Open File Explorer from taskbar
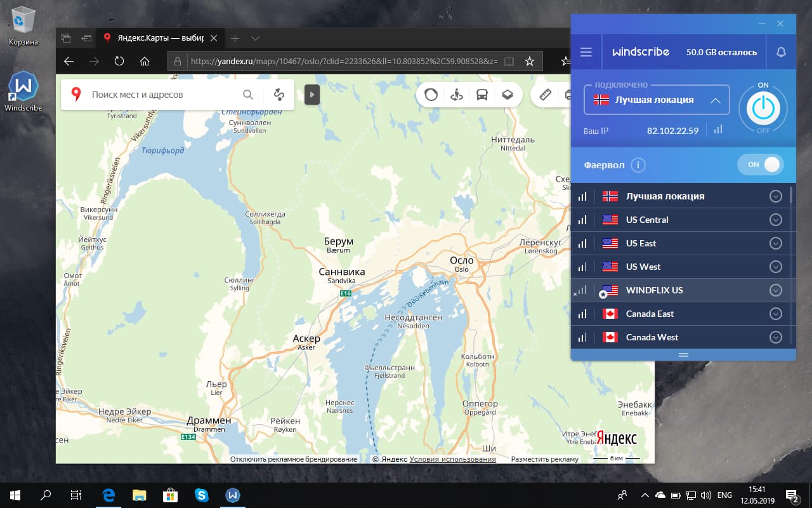812x508 pixels. pyautogui.click(x=140, y=495)
